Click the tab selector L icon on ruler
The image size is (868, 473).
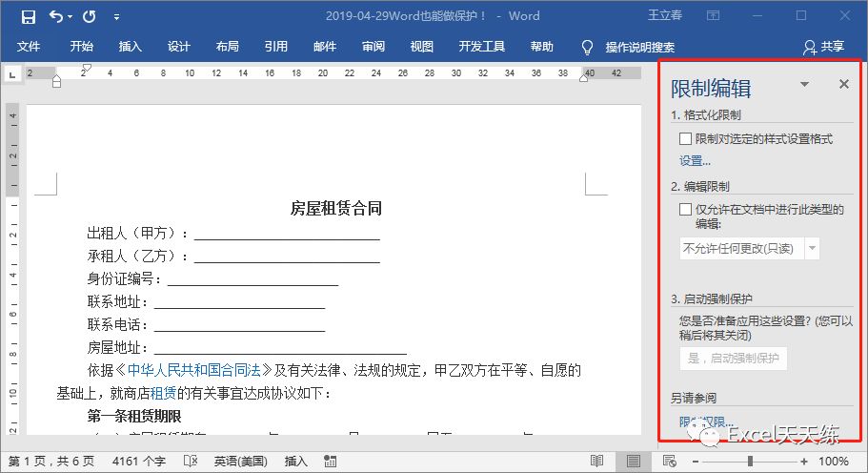pyautogui.click(x=12, y=74)
